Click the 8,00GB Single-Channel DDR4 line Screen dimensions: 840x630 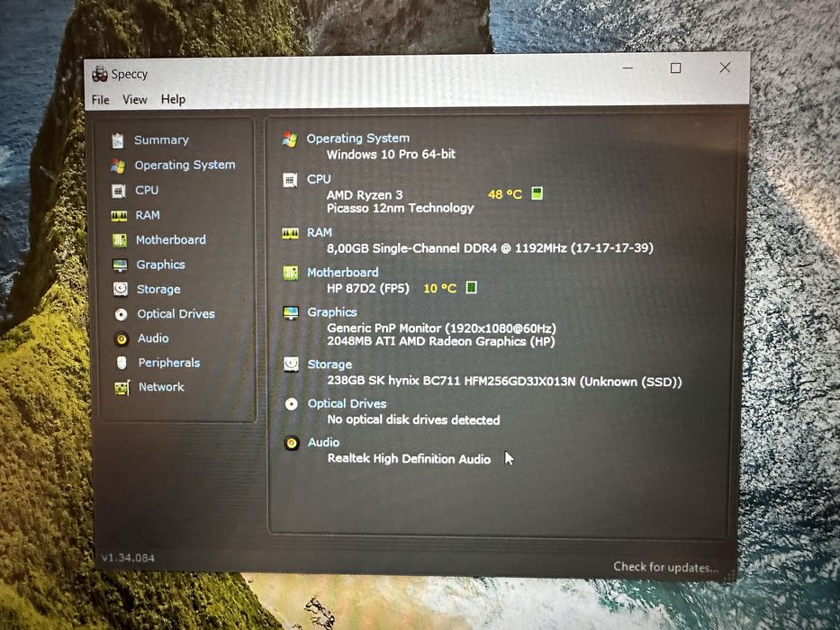[490, 248]
